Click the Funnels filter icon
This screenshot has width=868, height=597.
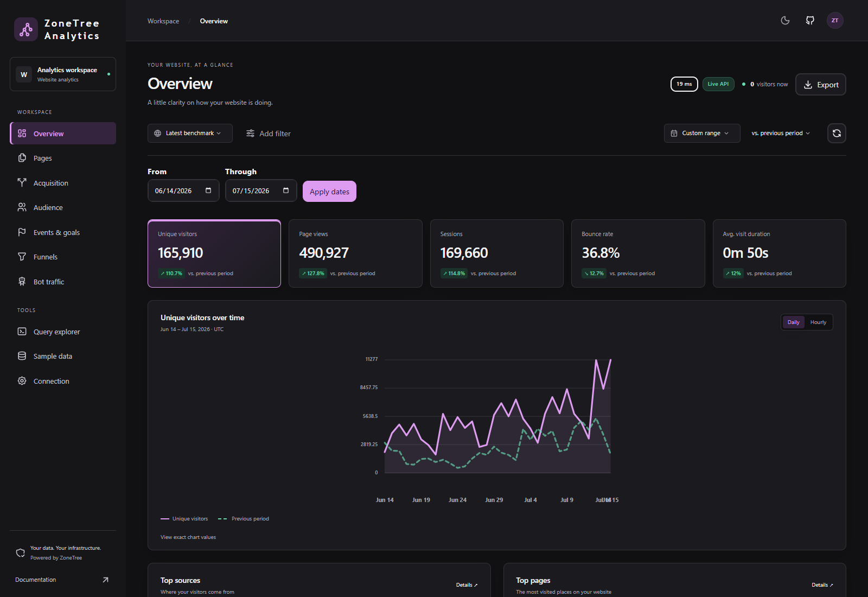click(x=22, y=257)
